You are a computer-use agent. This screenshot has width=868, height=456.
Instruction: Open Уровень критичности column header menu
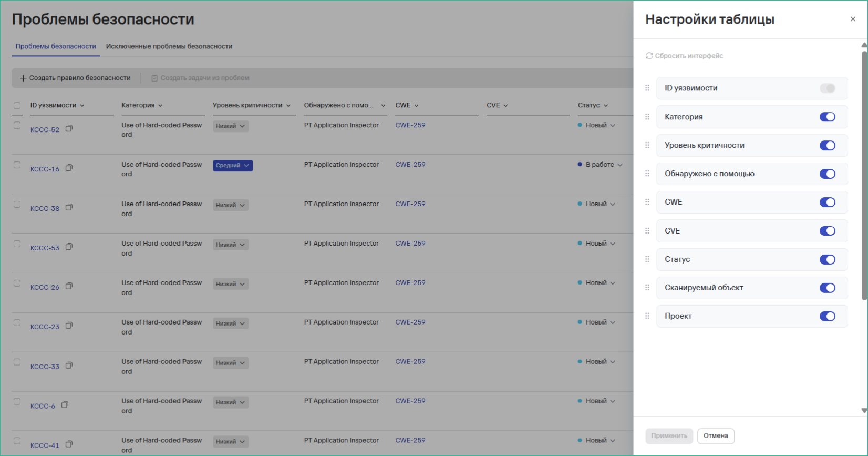[x=288, y=105]
